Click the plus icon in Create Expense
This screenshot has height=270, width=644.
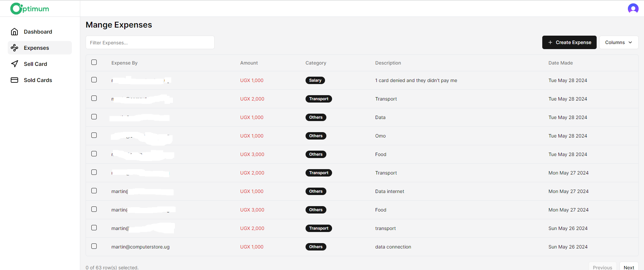[x=550, y=42]
